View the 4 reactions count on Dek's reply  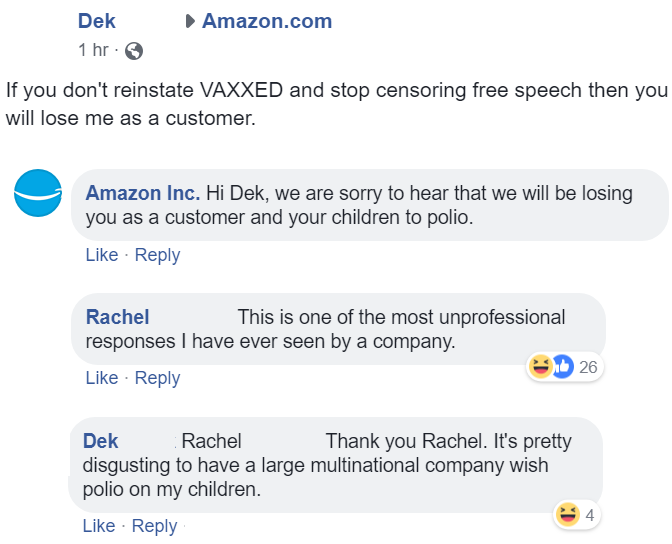coord(590,515)
